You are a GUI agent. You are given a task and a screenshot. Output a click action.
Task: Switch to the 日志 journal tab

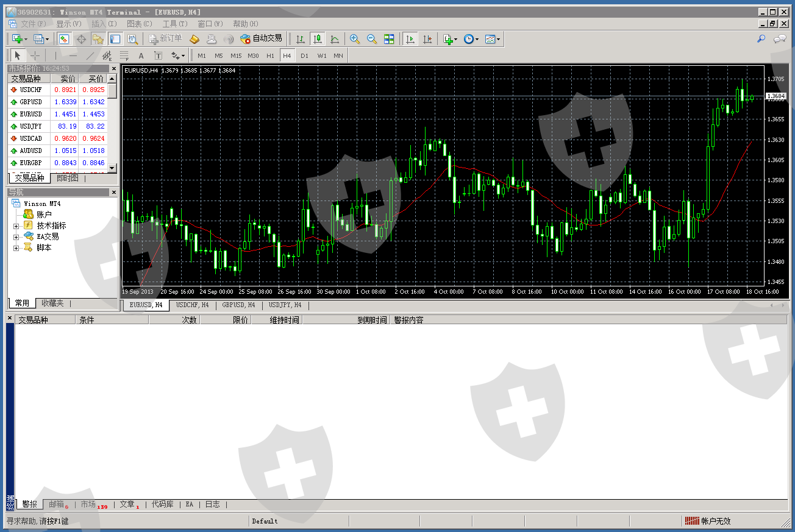click(x=212, y=504)
